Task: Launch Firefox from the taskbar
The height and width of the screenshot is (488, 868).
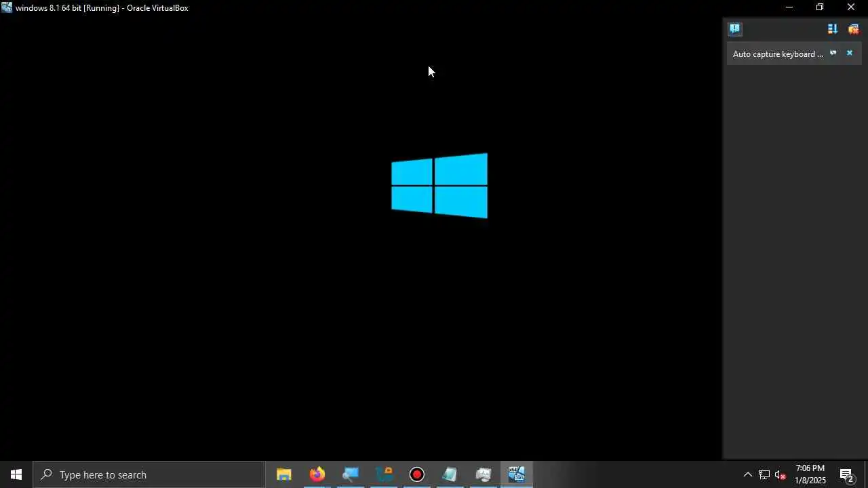Action: point(317,474)
